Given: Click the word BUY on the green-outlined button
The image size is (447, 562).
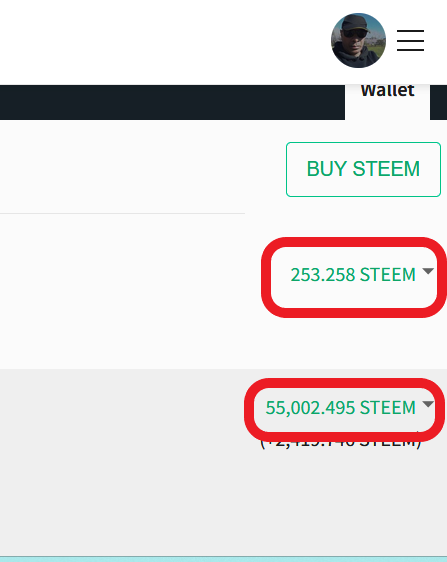Looking at the screenshot, I should coord(327,169).
